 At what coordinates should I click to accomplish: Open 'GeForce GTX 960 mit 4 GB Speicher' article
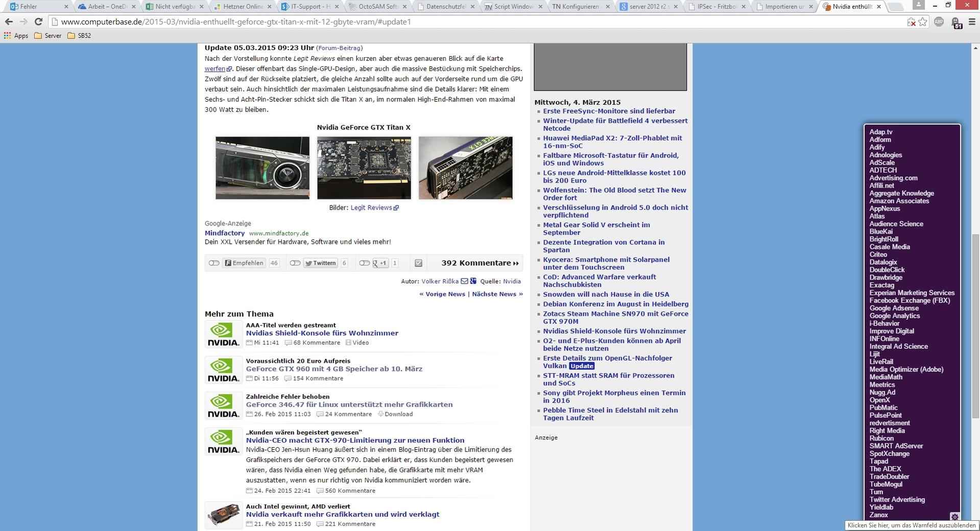tap(334, 369)
